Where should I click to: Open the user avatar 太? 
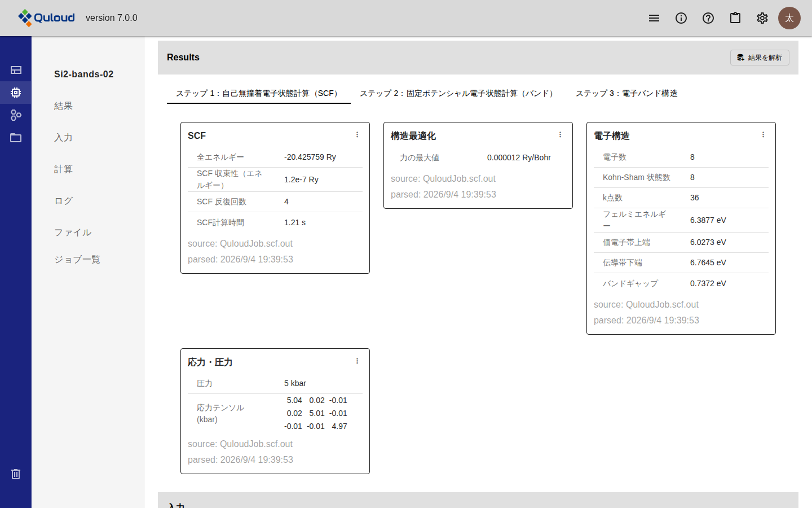789,18
